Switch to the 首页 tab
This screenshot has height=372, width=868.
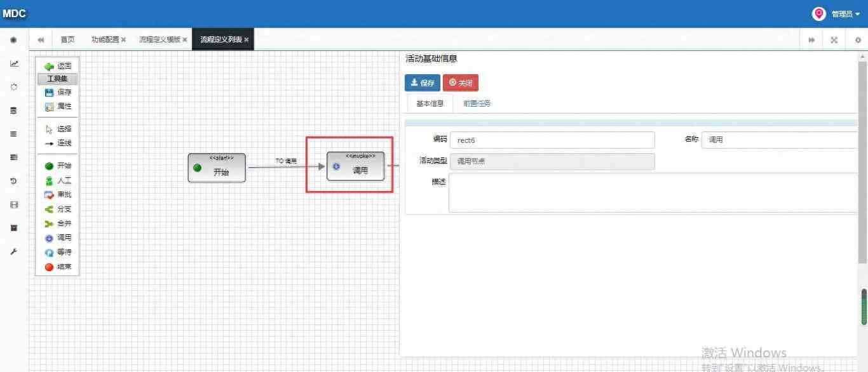(x=67, y=39)
